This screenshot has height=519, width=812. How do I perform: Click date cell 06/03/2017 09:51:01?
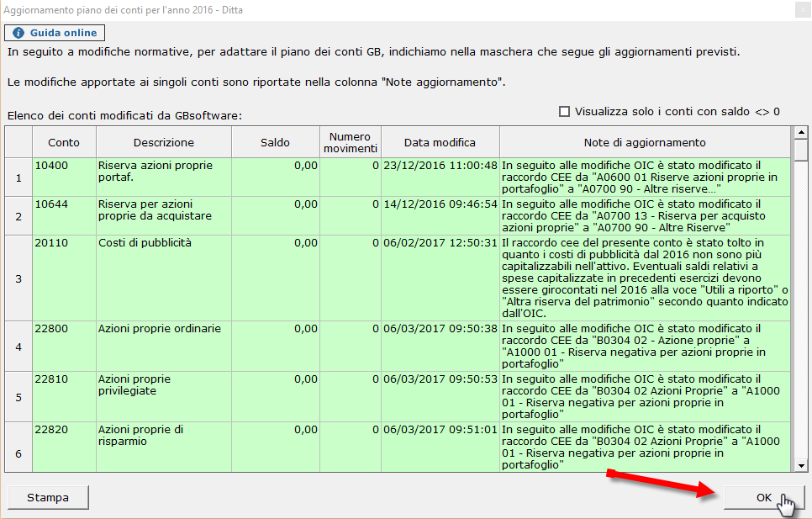[x=440, y=447]
